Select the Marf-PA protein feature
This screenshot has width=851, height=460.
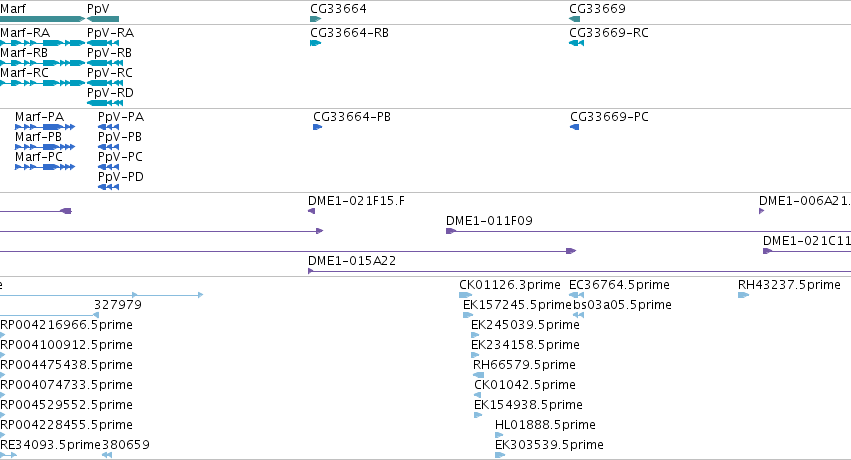pyautogui.click(x=45, y=127)
